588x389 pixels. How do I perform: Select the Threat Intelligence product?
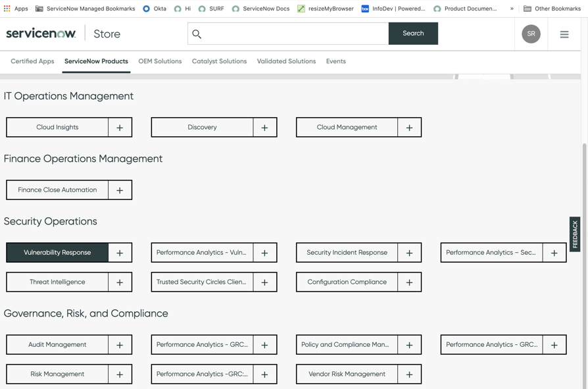click(57, 282)
